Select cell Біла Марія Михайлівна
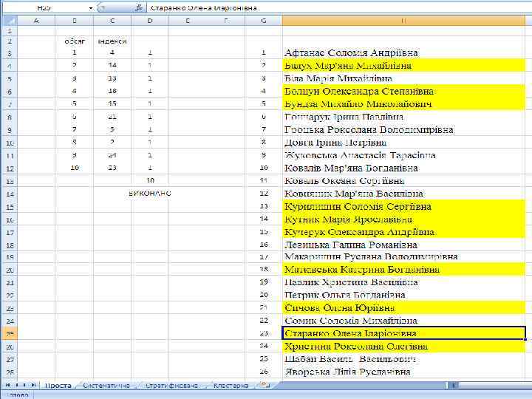The image size is (532, 399). (403, 78)
